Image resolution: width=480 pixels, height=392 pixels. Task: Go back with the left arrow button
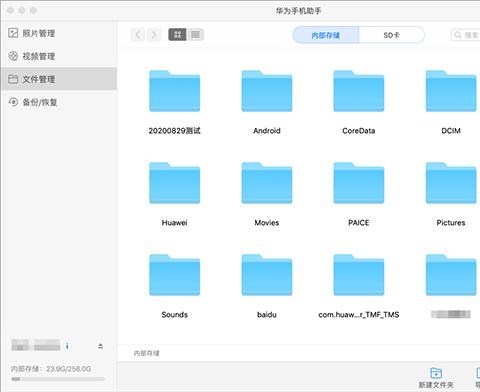click(138, 35)
